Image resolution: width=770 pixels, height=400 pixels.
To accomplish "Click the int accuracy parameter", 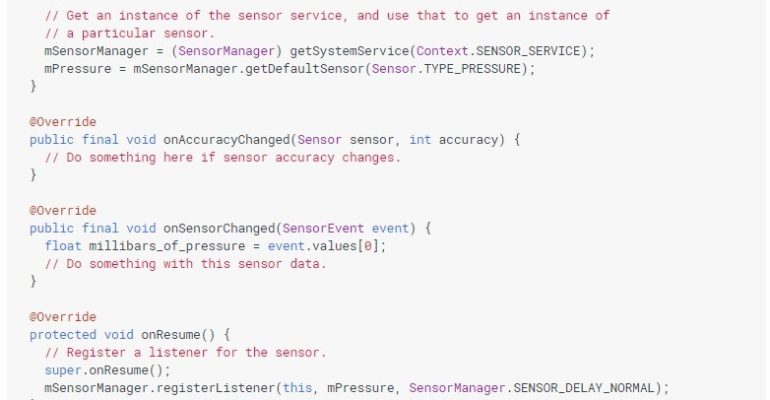I will click(453, 140).
